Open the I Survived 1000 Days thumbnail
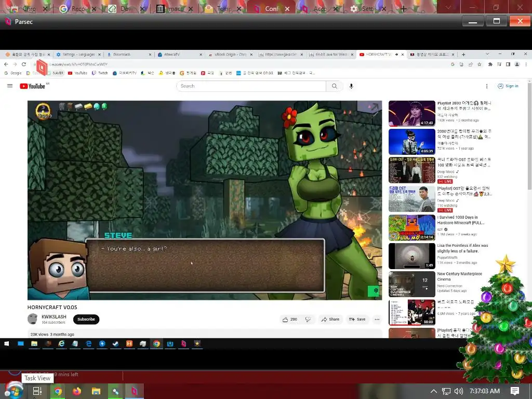The width and height of the screenshot is (532, 399). [412, 228]
